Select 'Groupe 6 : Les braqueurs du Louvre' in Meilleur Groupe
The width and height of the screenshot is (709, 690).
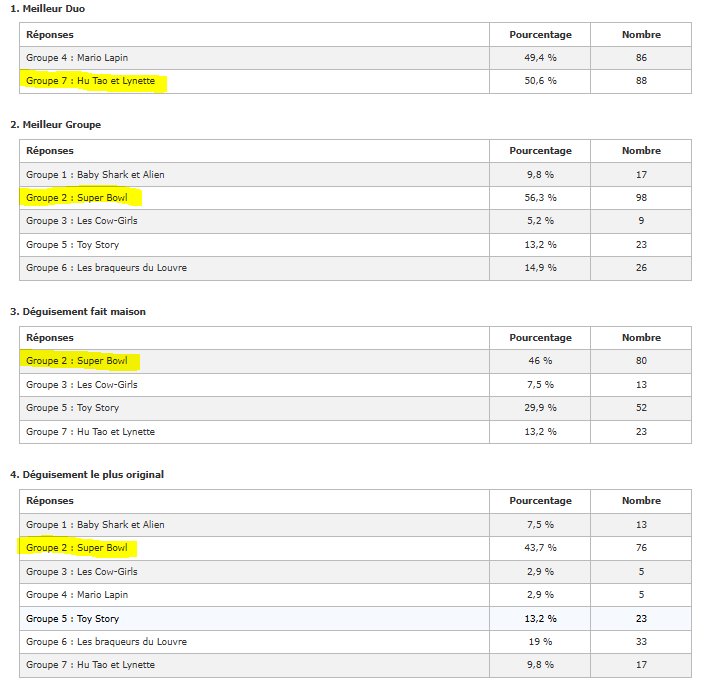coord(106,268)
